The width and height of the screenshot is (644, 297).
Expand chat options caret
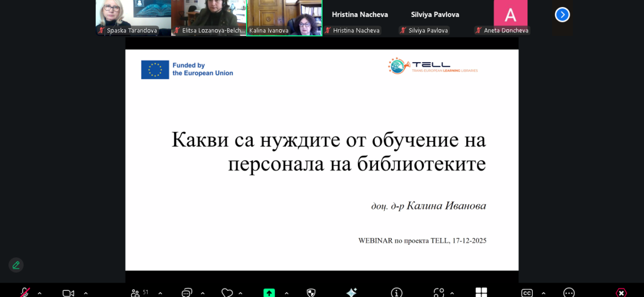[x=203, y=293]
